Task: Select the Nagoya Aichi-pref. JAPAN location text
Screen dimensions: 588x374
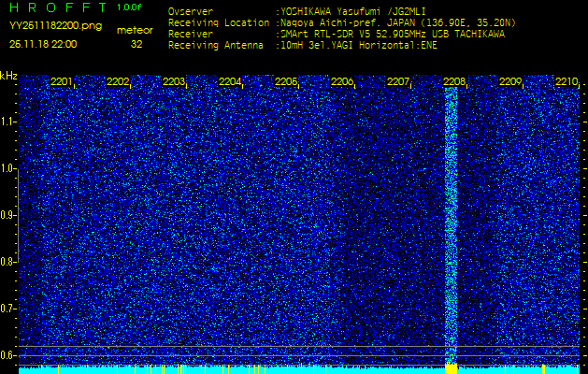Action: tap(398, 22)
